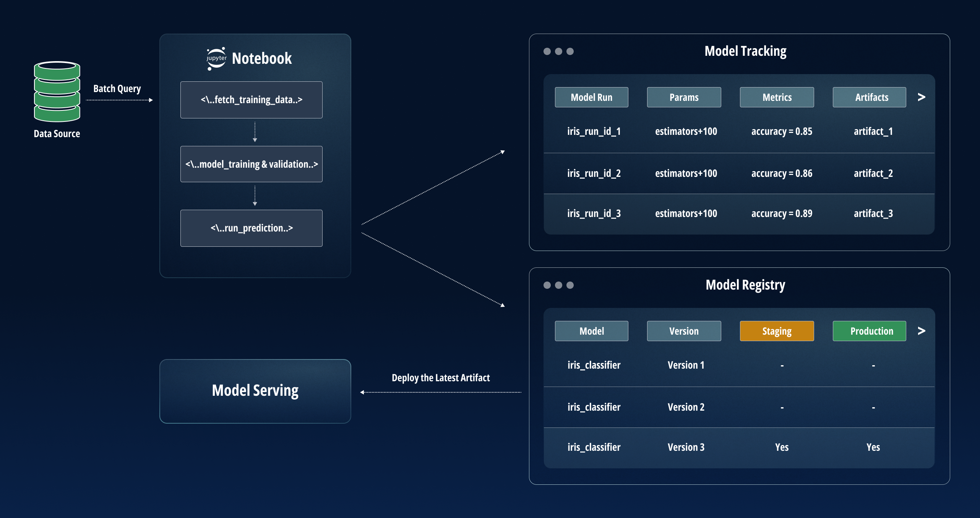Click the Jupyter logo icon

pos(216,58)
